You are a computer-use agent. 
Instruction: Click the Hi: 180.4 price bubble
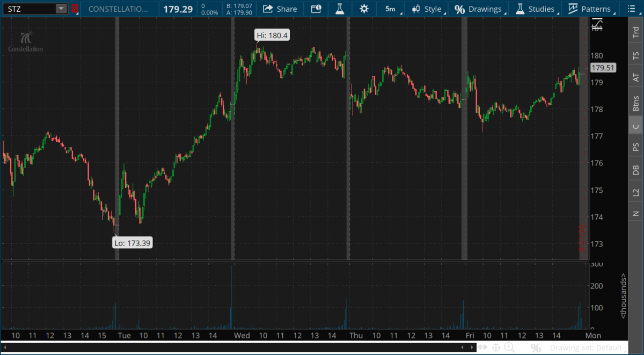tap(272, 36)
